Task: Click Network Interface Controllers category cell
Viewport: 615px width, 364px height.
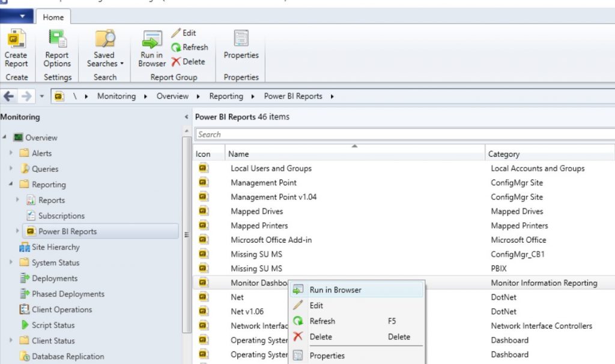Action: tap(542, 326)
